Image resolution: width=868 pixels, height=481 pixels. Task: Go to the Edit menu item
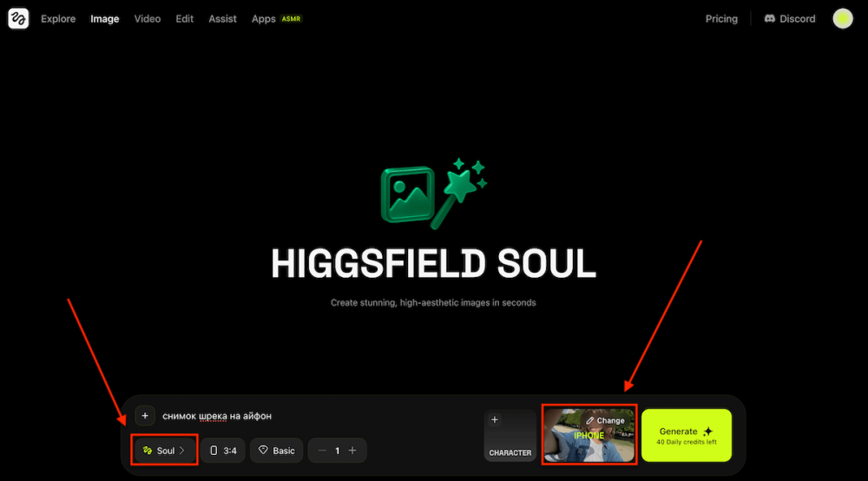tap(184, 19)
